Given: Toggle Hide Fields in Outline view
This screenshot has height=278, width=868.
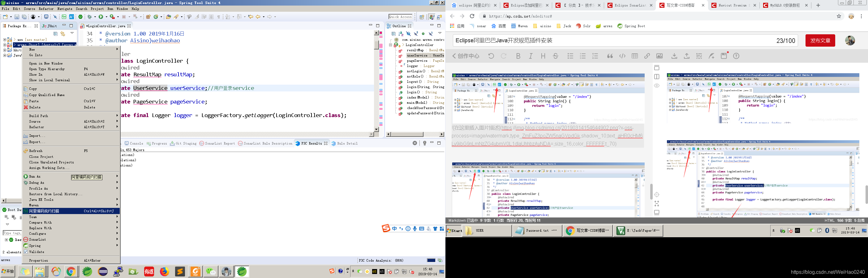Looking at the screenshot, I should click(408, 34).
